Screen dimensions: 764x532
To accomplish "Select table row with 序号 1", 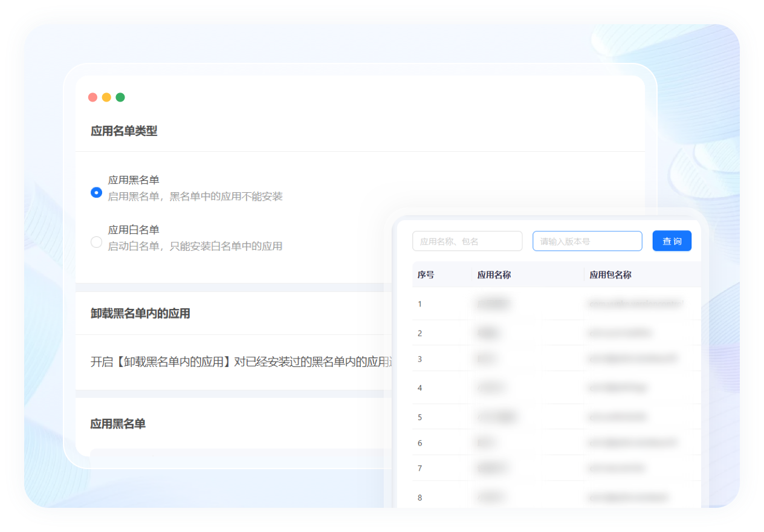I will coord(556,303).
